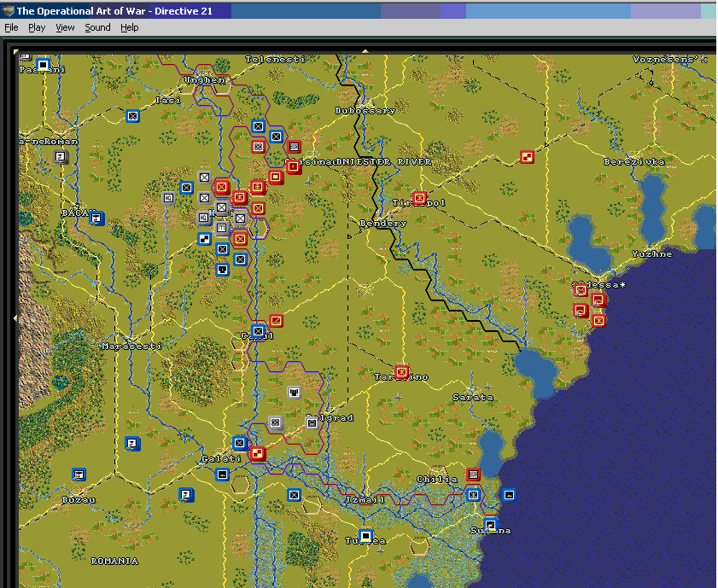Select red unit overlapping the Odessa label
Viewport: 718px width, 588px height.
tap(581, 289)
